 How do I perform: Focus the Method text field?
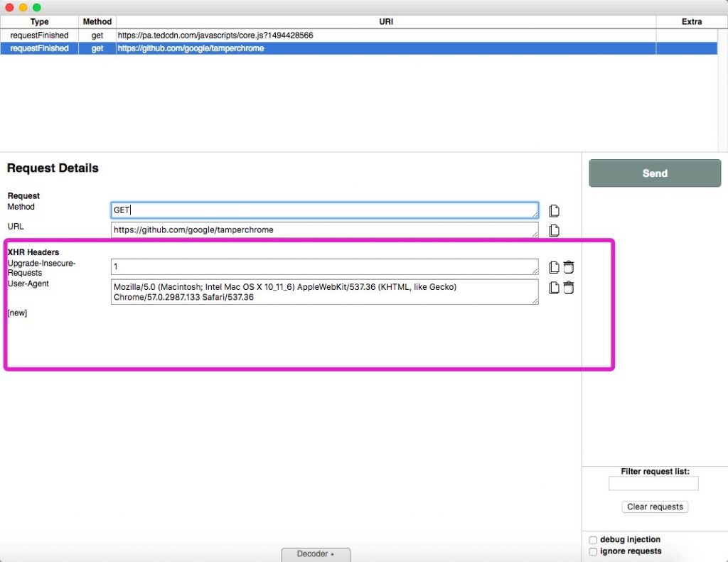[324, 210]
